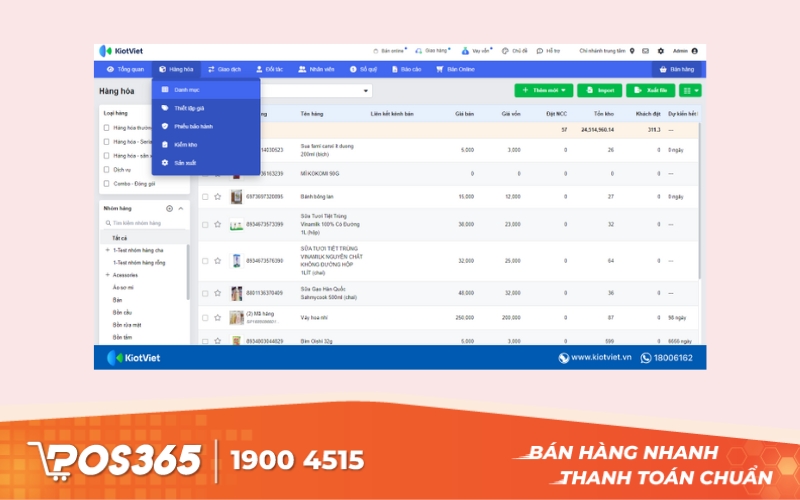Collapse the Nhóm hàng panel chevron
The height and width of the screenshot is (500, 800).
click(x=181, y=209)
